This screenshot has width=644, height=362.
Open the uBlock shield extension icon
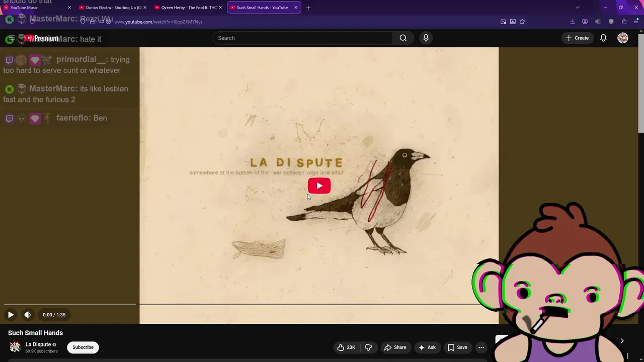[x=611, y=22]
